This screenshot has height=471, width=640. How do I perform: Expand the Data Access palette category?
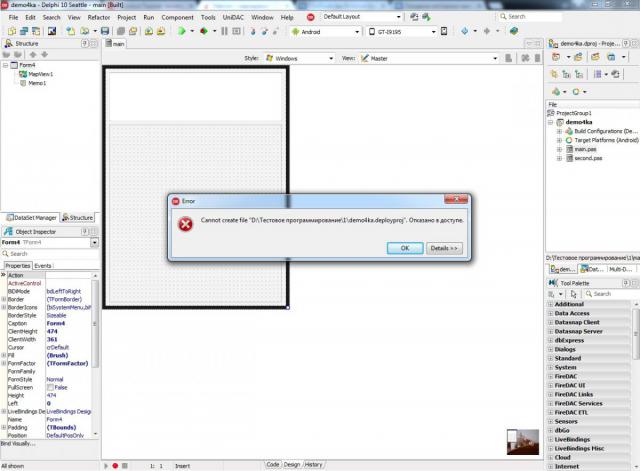tap(550, 313)
